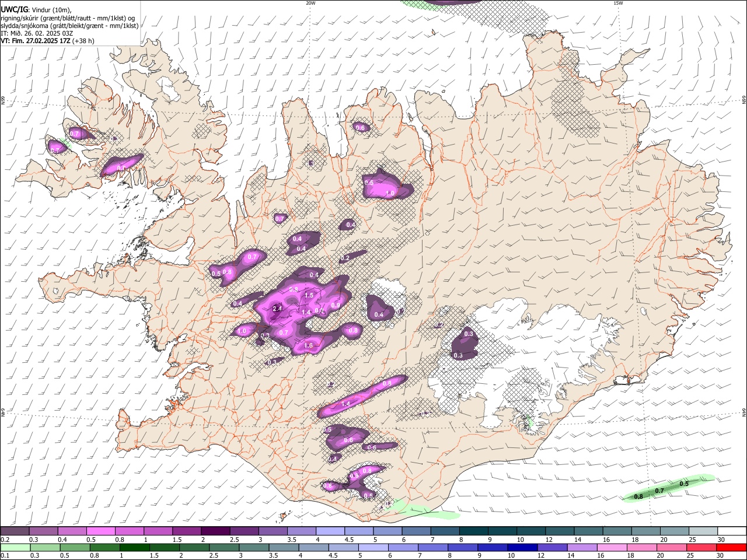Click the 'UWC/IG: Vindur (10m)' title text
The image size is (747, 560).
[36, 9]
